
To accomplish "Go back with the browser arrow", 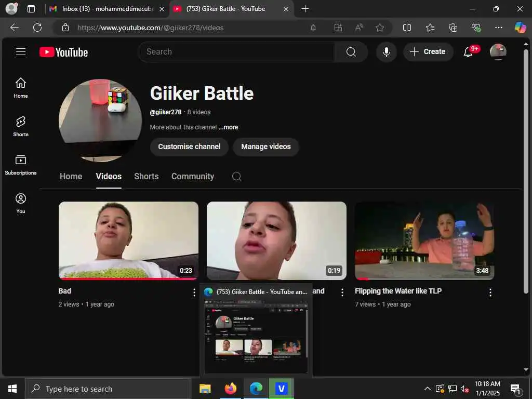I will click(x=14, y=28).
